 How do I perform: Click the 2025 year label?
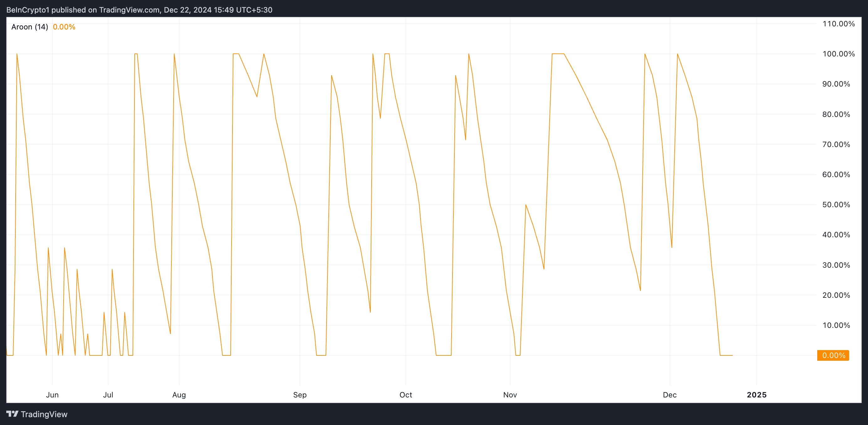point(756,395)
